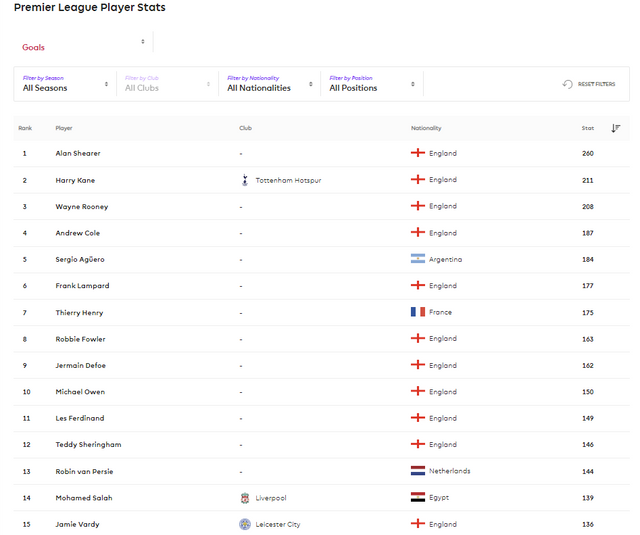Expand the Filter by Season dropdown

(x=65, y=84)
